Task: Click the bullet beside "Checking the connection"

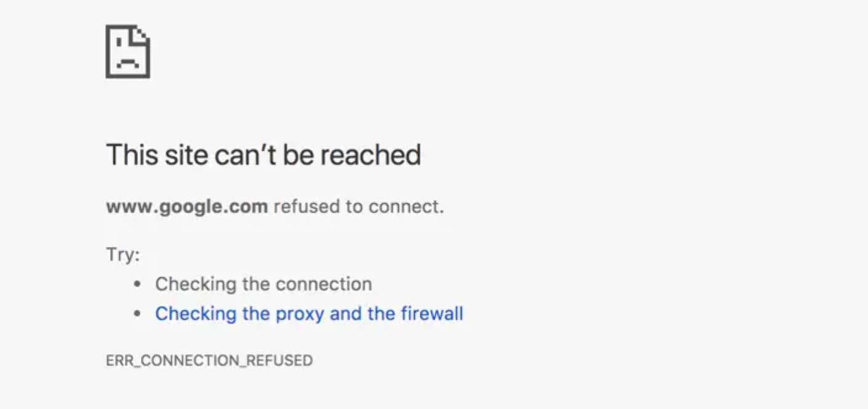Action: tap(138, 285)
